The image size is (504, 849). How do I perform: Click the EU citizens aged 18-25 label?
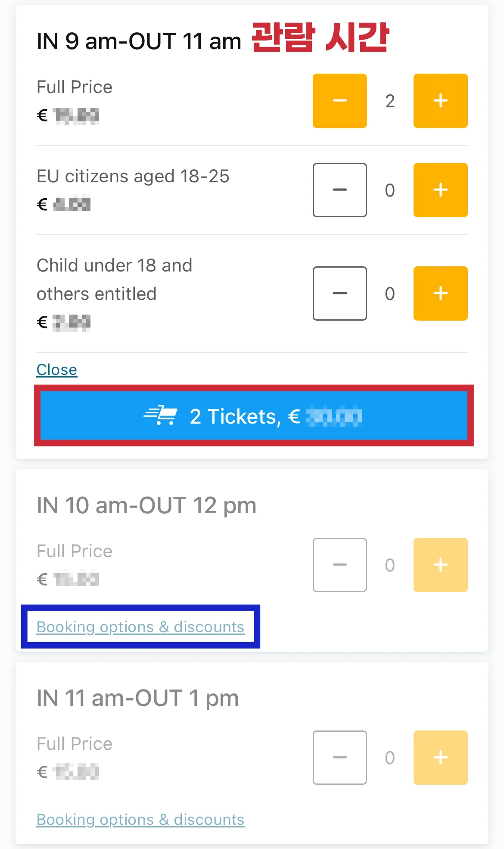point(133,176)
